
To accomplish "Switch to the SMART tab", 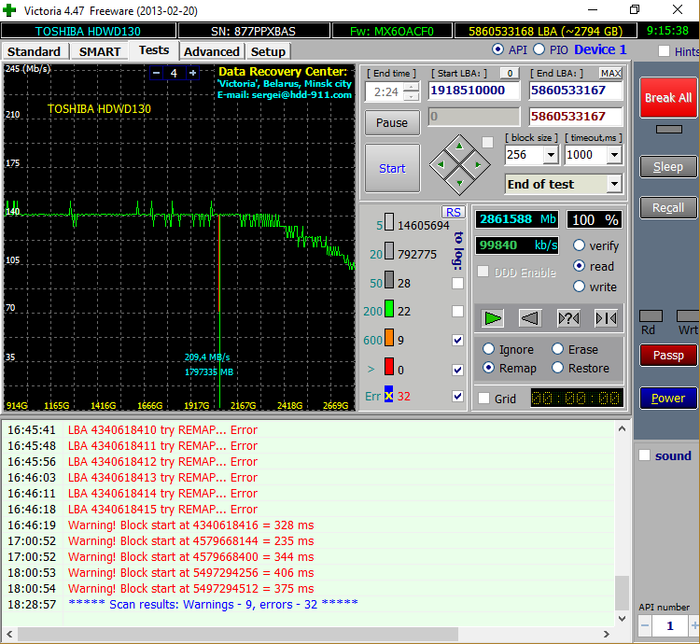I will (x=100, y=52).
